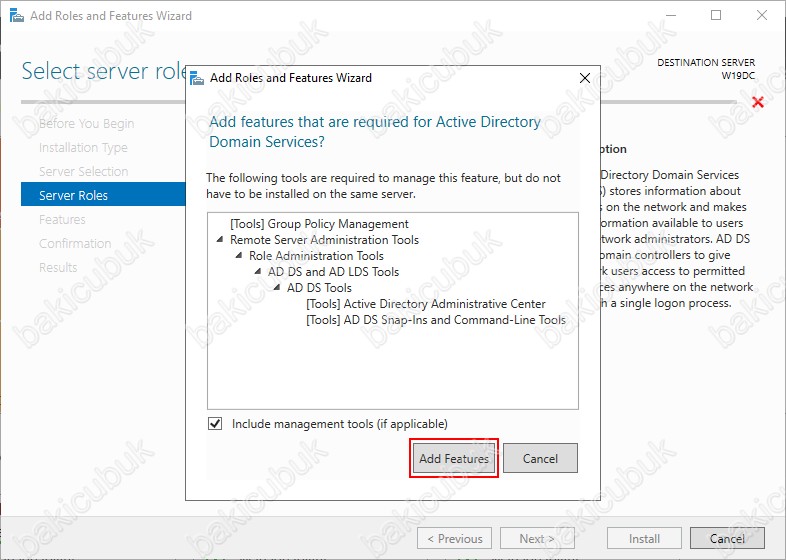
Task: Cancel the required-features dialog
Action: (x=540, y=458)
